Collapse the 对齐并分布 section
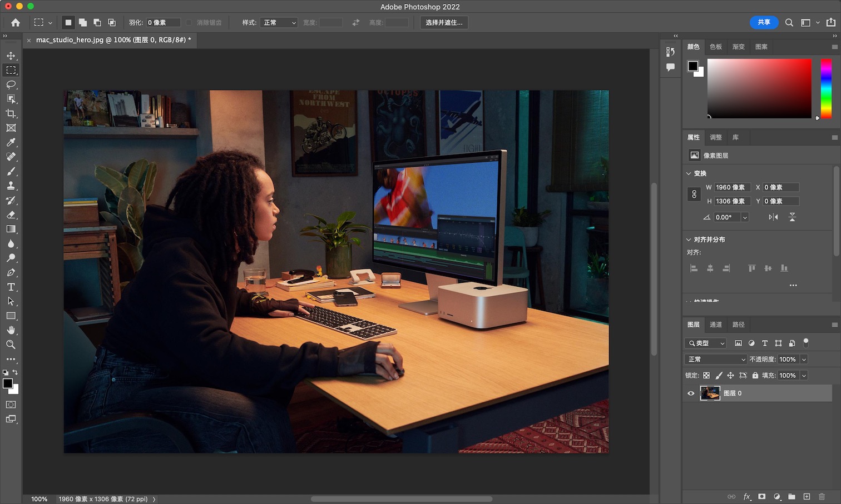 pyautogui.click(x=689, y=239)
